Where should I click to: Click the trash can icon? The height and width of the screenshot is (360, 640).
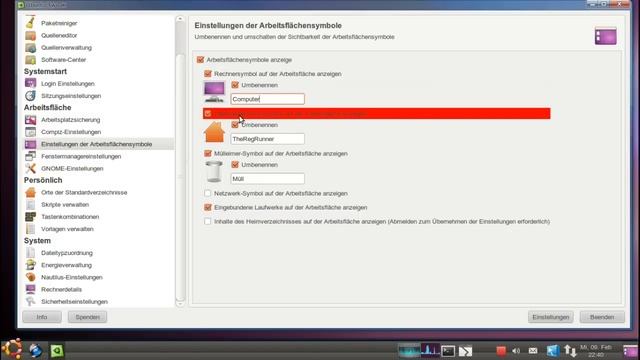pyautogui.click(x=214, y=171)
